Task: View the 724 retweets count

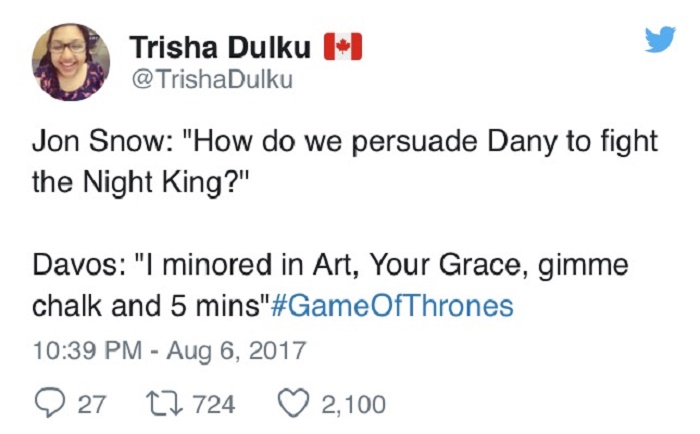Action: pyautogui.click(x=212, y=404)
